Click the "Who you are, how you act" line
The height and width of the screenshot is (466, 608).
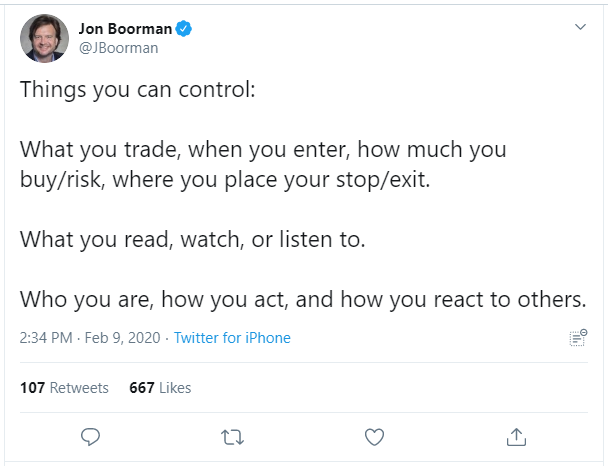(303, 299)
